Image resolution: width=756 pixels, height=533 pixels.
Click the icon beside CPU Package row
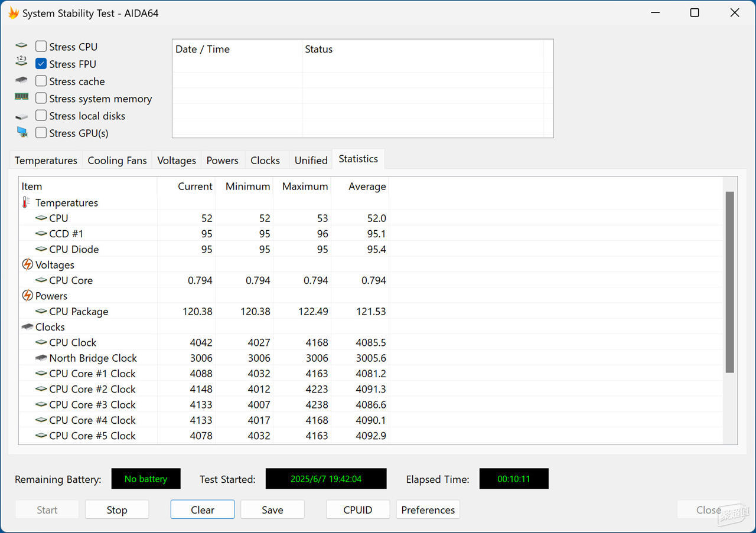[x=41, y=311]
